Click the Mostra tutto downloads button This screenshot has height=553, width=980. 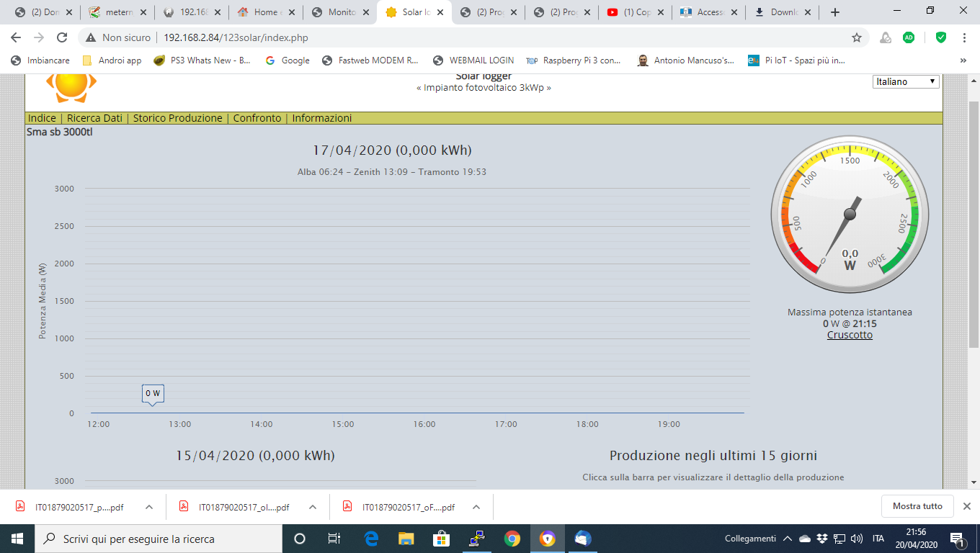tap(917, 506)
